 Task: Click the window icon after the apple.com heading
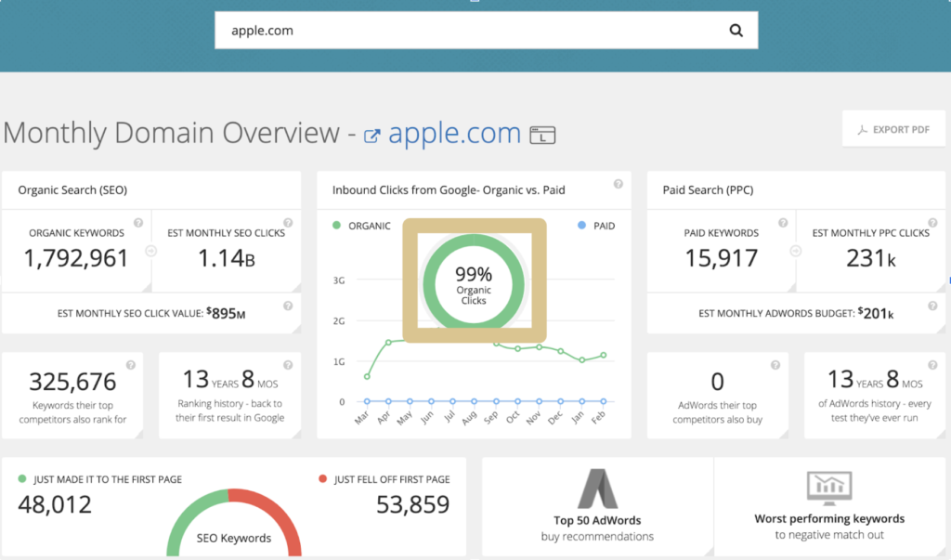(542, 135)
